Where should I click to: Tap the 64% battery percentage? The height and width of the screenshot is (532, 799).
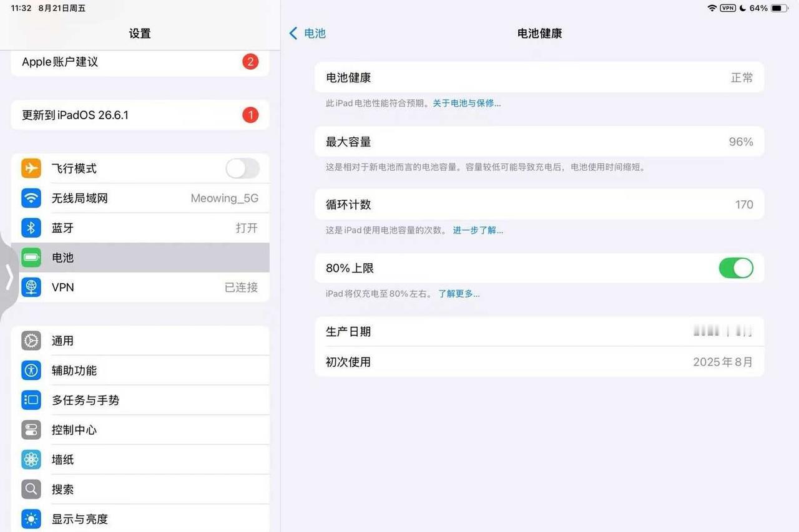758,8
